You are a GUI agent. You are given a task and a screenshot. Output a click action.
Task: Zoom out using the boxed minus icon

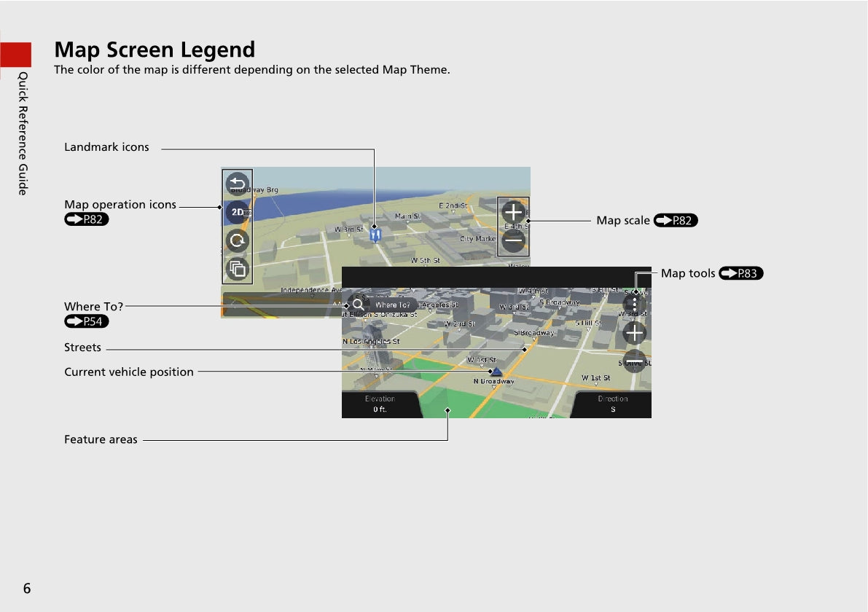(x=513, y=240)
